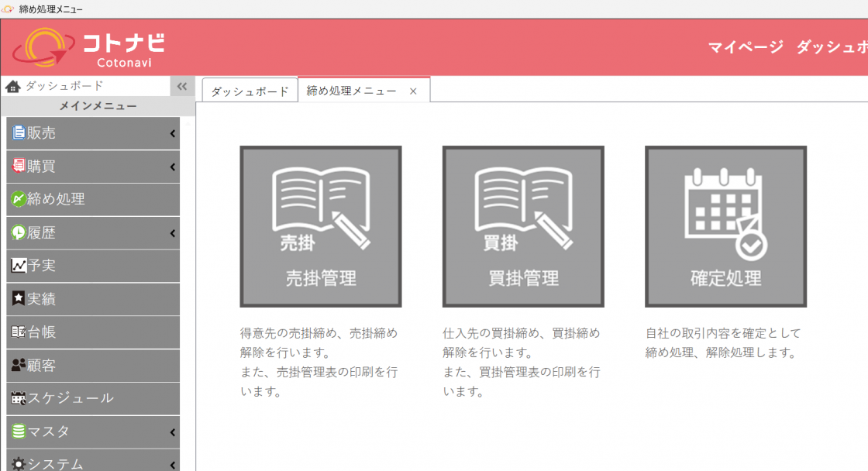Click the home icon beside ダッシュボード
This screenshot has width=868, height=471.
pos(12,87)
